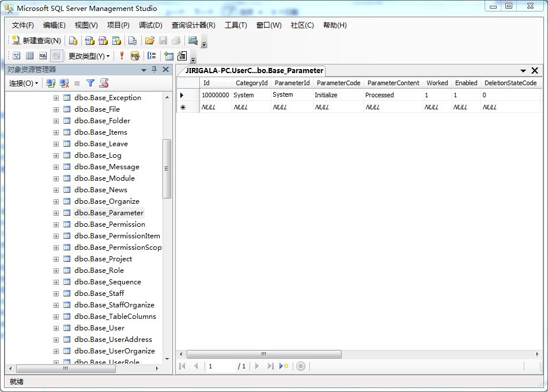Viewport: 548px width, 392px height.
Task: Click the Save diskette icon
Action: tap(163, 40)
